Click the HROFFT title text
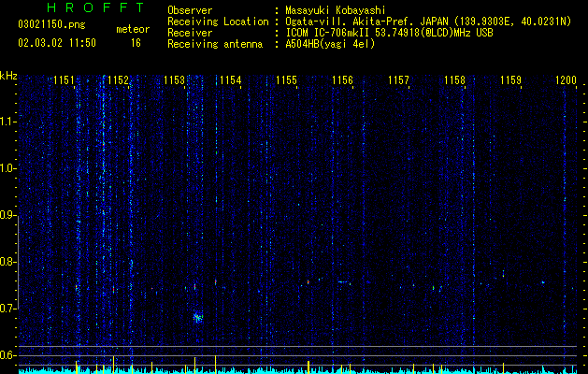 [x=96, y=7]
